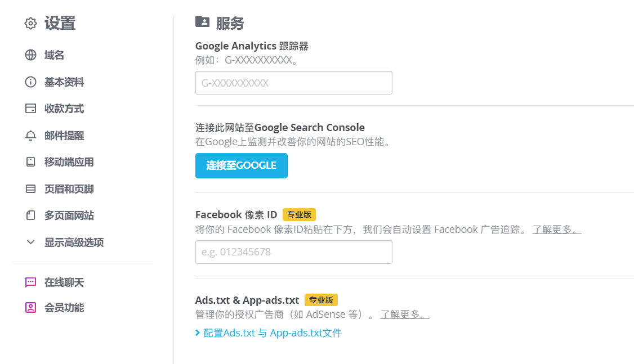Open 会员功能 feature

(x=64, y=307)
